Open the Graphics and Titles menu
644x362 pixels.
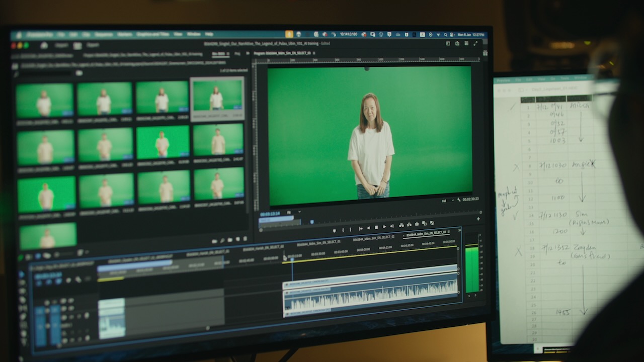tap(153, 35)
